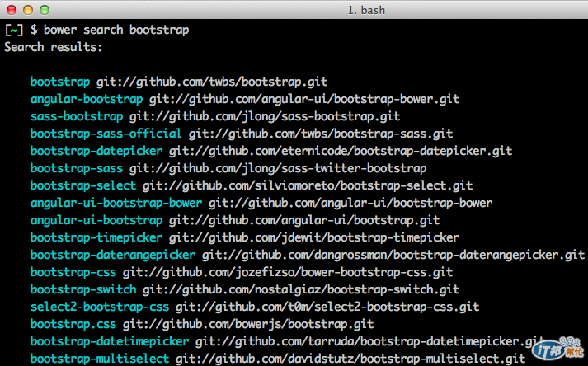Image resolution: width=588 pixels, height=366 pixels.
Task: Select the 'bootstrap.css' package name
Action: click(73, 324)
